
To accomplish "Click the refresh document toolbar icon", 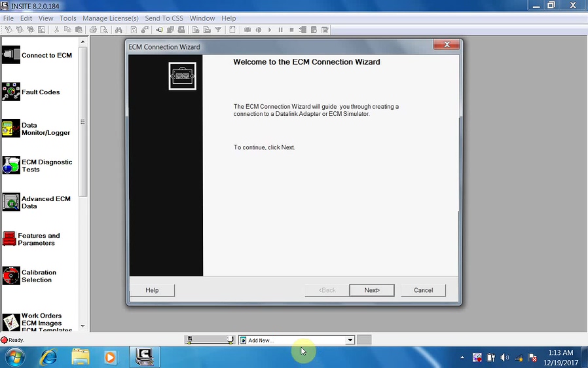I will pyautogui.click(x=134, y=29).
